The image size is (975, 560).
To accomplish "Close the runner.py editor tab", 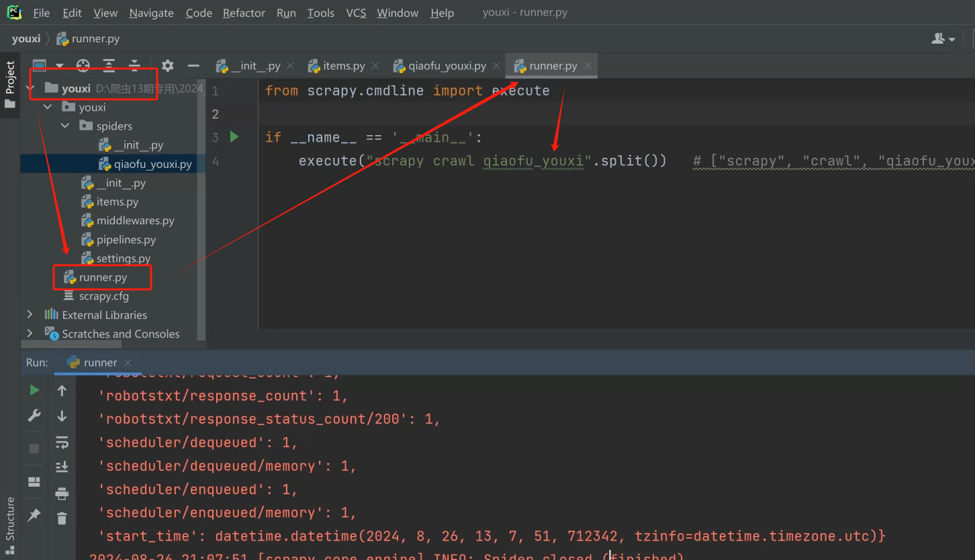I will coord(588,66).
